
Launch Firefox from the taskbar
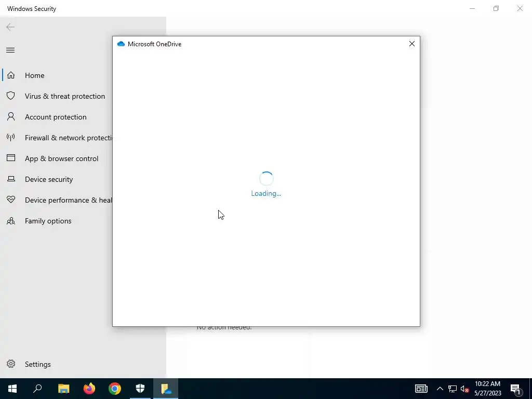point(89,389)
